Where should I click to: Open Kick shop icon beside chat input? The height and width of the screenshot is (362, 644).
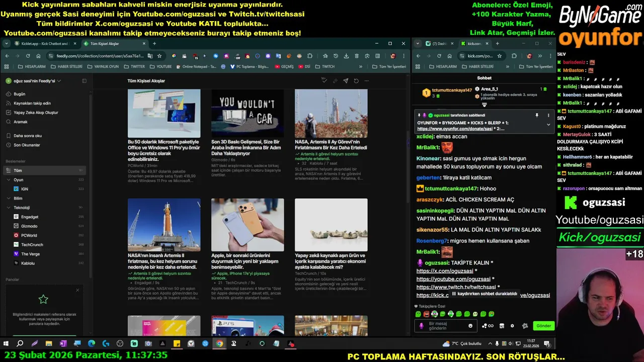[x=502, y=326]
